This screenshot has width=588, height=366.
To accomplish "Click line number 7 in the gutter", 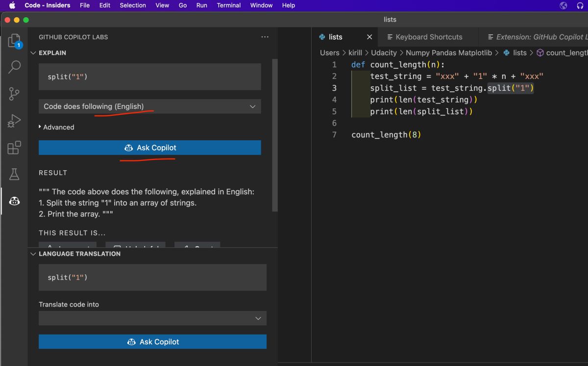I will pyautogui.click(x=334, y=134).
